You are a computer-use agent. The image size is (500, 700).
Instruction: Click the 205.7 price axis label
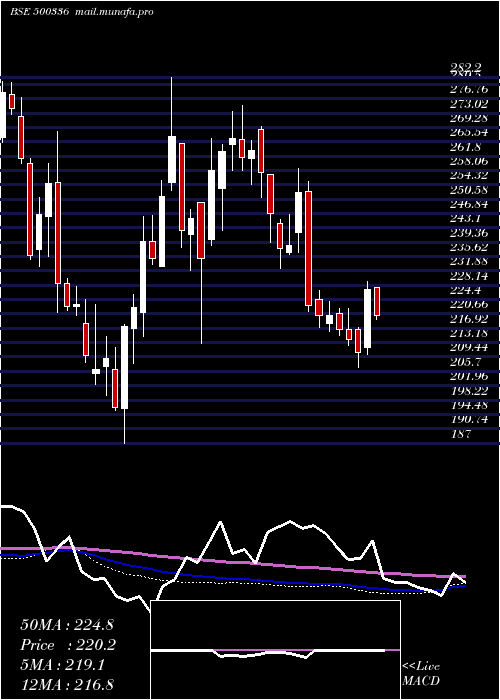(465, 362)
